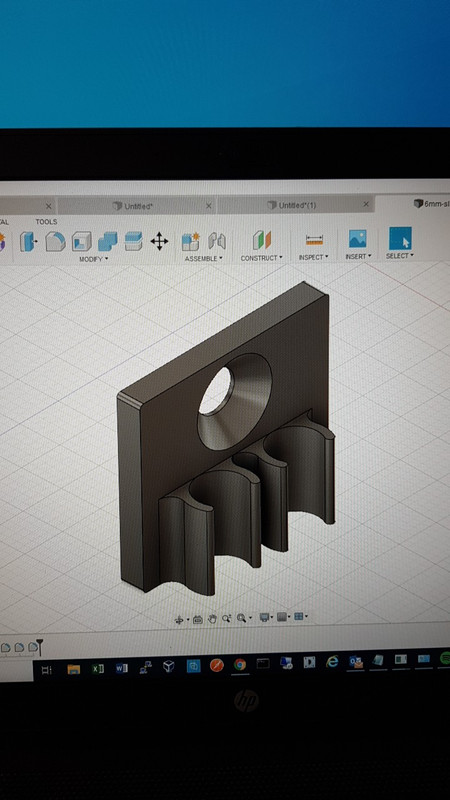Image resolution: width=450 pixels, height=800 pixels.
Task: Open Word from the taskbar
Action: tap(121, 668)
